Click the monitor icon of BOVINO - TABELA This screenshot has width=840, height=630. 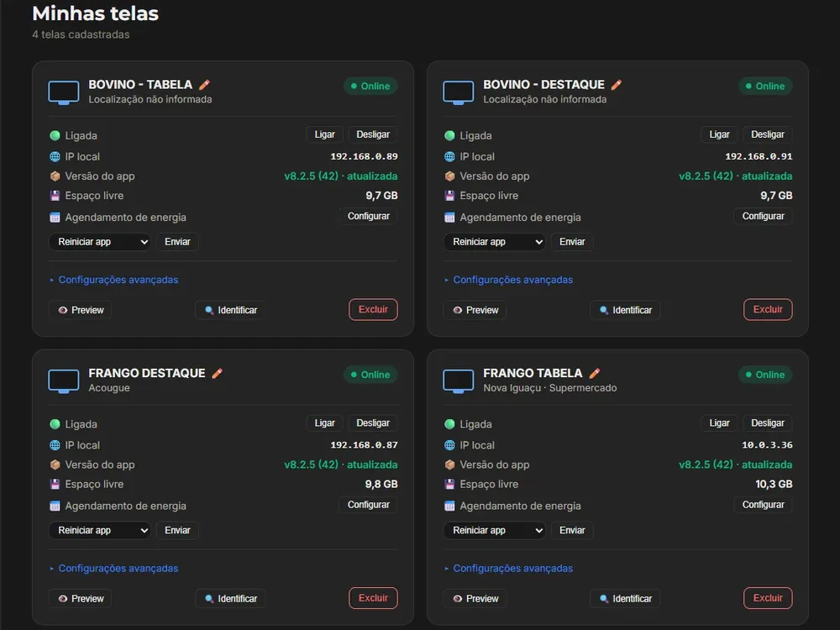(x=64, y=92)
